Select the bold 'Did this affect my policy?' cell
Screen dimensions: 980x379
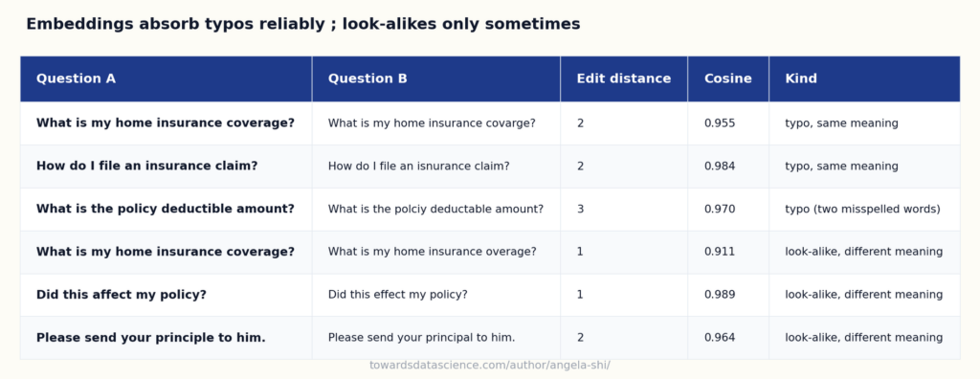click(167, 295)
